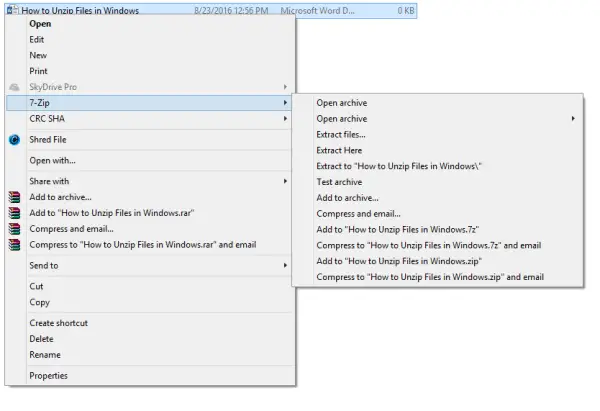Select New in the context menu

pyautogui.click(x=150, y=55)
